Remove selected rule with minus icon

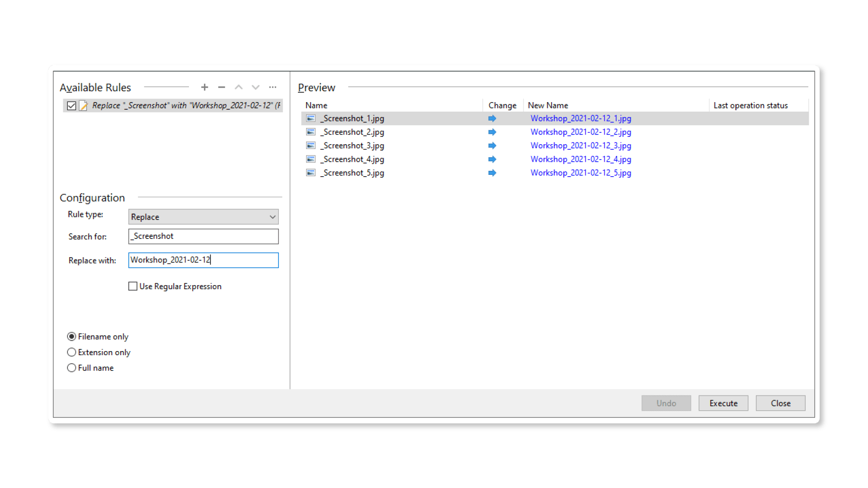[222, 87]
